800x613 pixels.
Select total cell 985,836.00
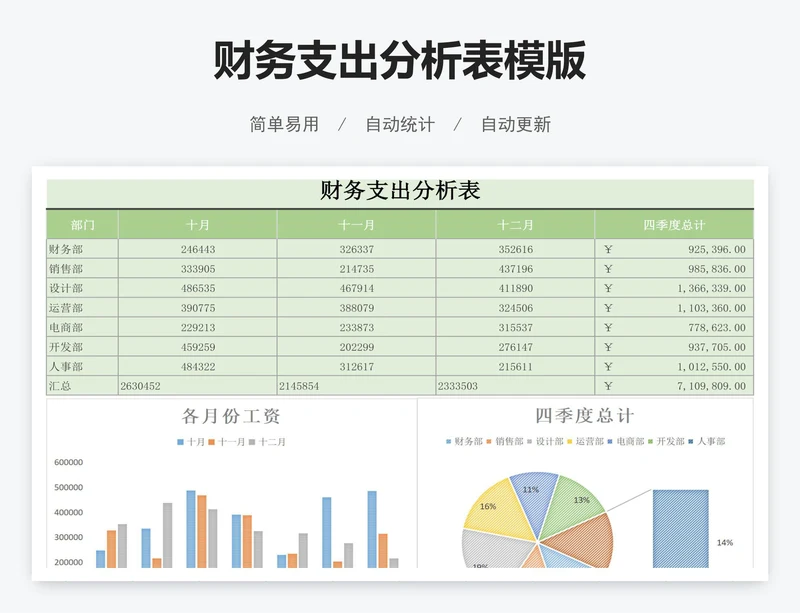(x=674, y=268)
